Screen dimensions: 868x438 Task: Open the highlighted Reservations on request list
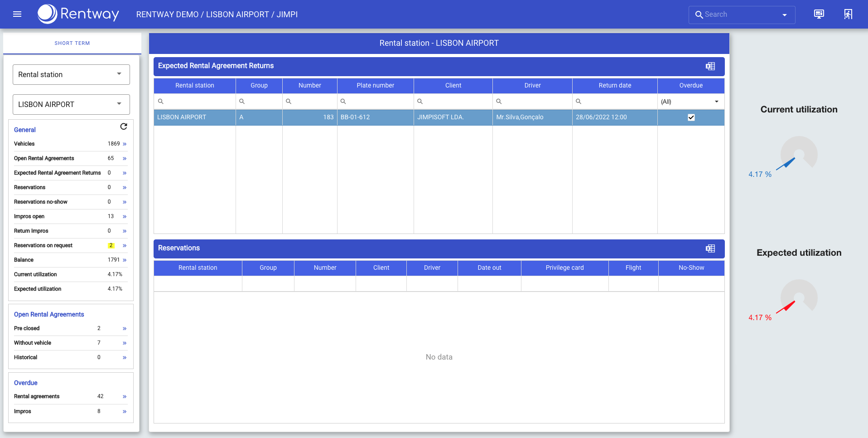[124, 245]
